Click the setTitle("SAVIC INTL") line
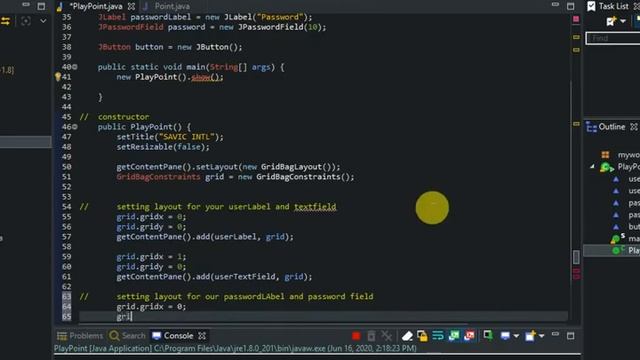Image resolution: width=640 pixels, height=360 pixels. (x=170, y=137)
